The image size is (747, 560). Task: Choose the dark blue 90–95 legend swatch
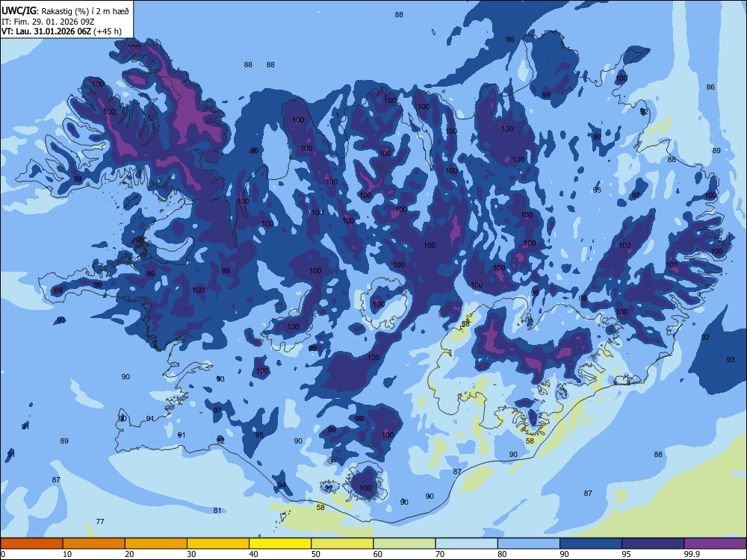coord(591,544)
